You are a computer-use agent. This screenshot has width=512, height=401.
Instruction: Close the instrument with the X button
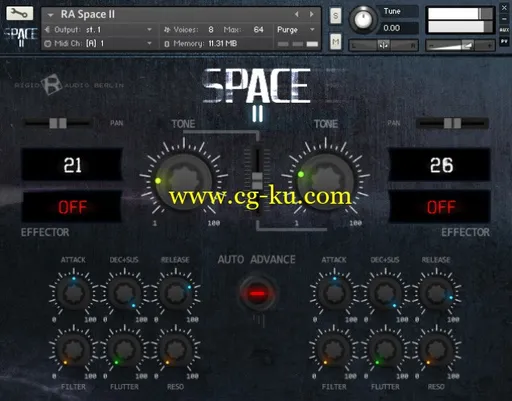[504, 8]
